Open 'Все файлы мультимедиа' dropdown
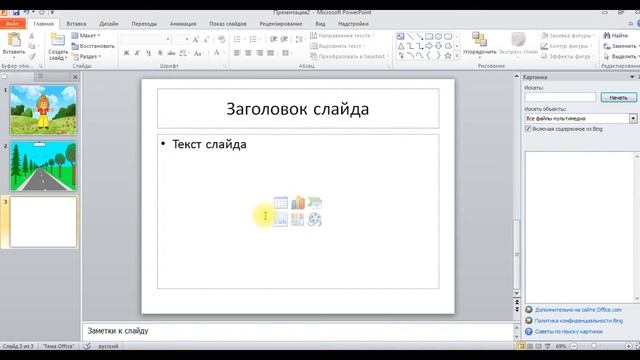 (633, 118)
